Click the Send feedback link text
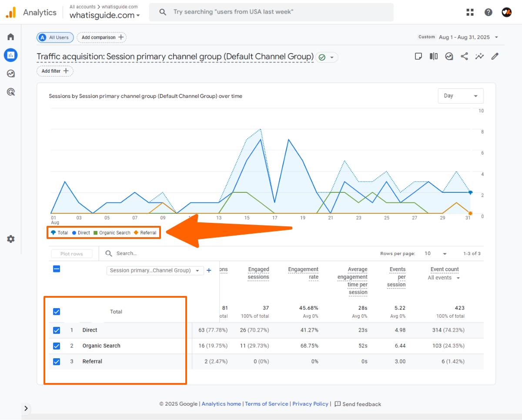 [x=361, y=404]
